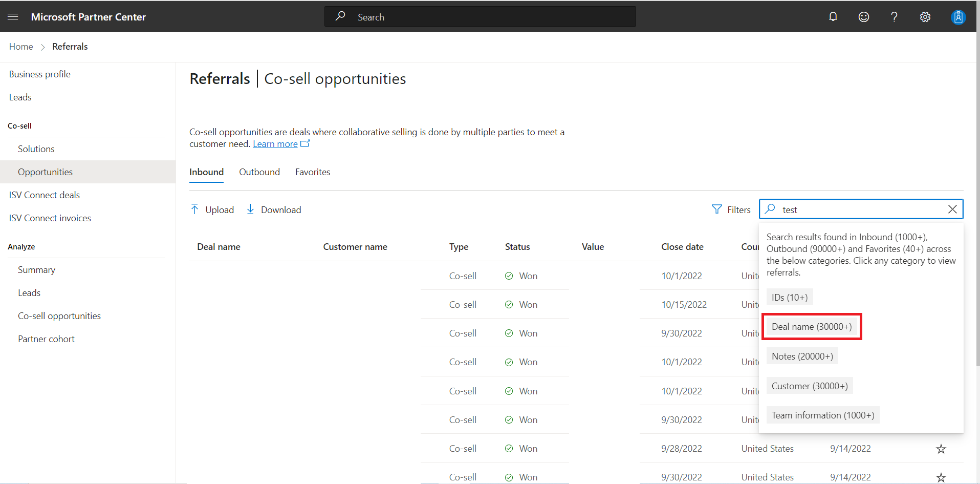980x484 pixels.
Task: Click the magnifier icon in the top search bar
Action: tap(340, 16)
